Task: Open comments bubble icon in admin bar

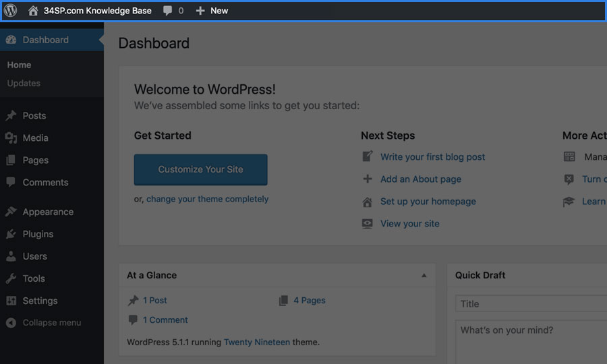Action: pyautogui.click(x=168, y=11)
